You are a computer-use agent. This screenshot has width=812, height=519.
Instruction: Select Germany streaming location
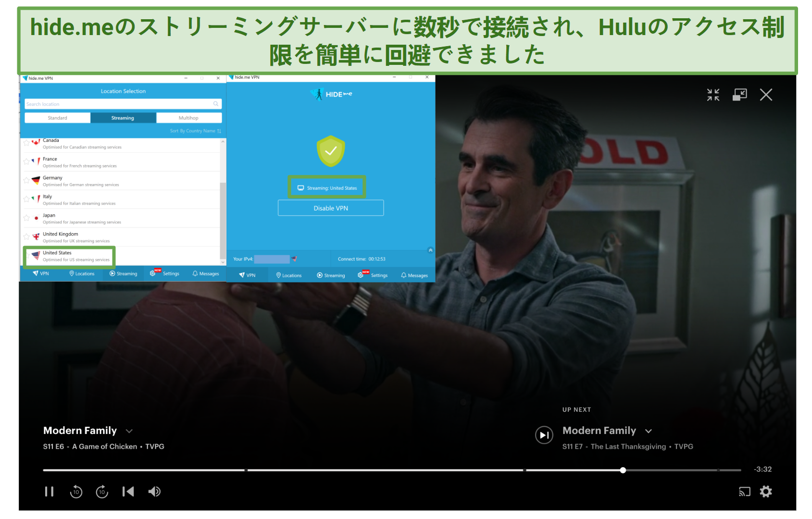120,181
